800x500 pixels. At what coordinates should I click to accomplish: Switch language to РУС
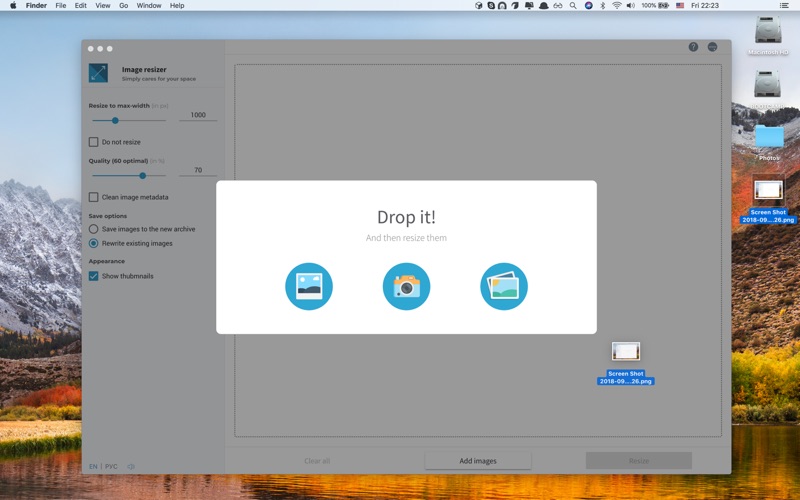point(111,466)
